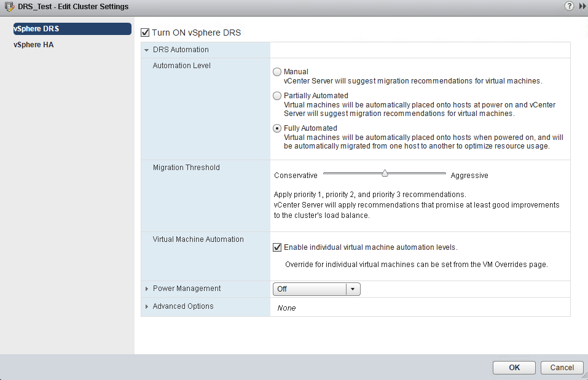Click the Override for individual virtual machines note
The width and height of the screenshot is (588, 380).
pos(416,265)
